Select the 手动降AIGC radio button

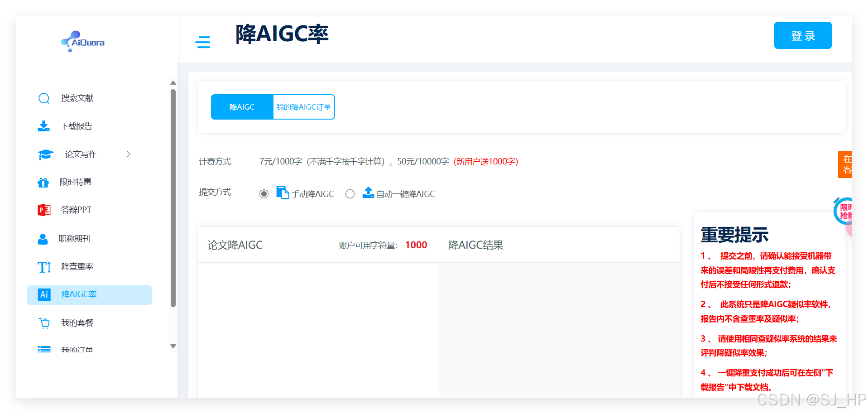coord(264,193)
